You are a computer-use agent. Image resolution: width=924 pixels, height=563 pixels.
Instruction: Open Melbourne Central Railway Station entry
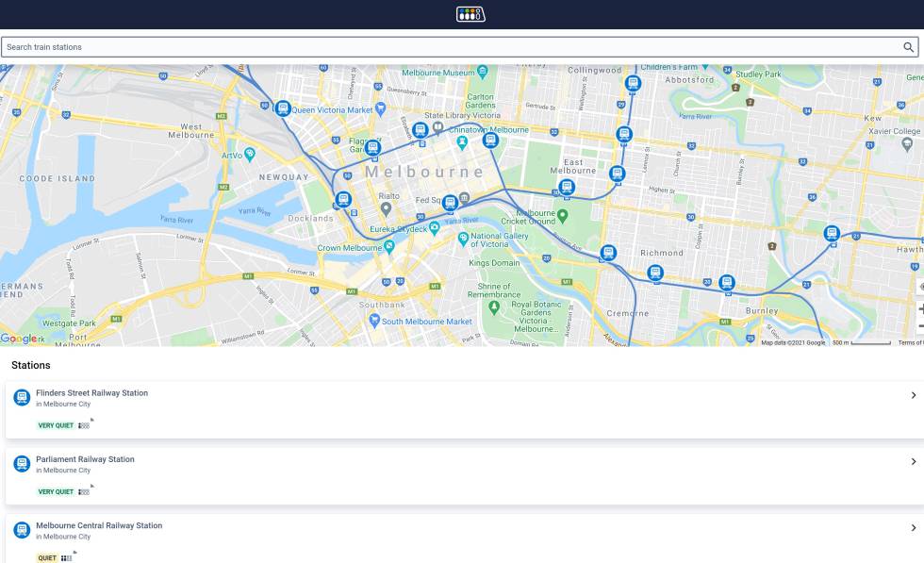[x=464, y=538]
